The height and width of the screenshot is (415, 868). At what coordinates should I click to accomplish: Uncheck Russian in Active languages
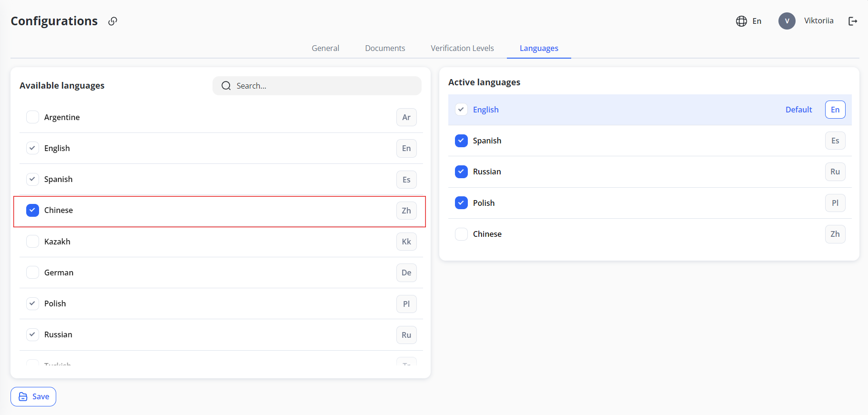point(461,172)
